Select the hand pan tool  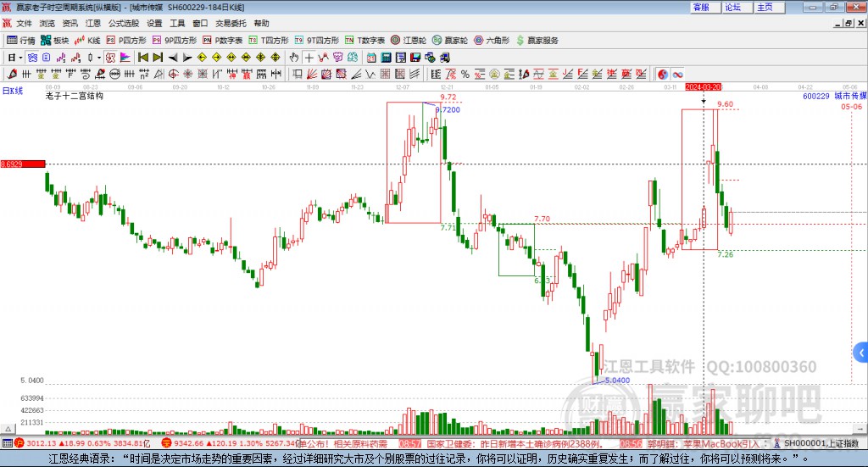click(294, 58)
